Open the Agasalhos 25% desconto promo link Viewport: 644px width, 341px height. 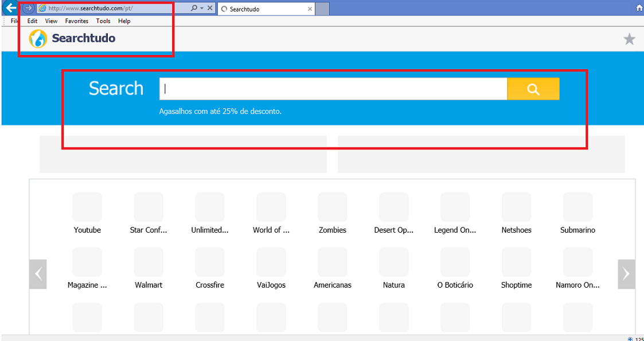tap(220, 111)
